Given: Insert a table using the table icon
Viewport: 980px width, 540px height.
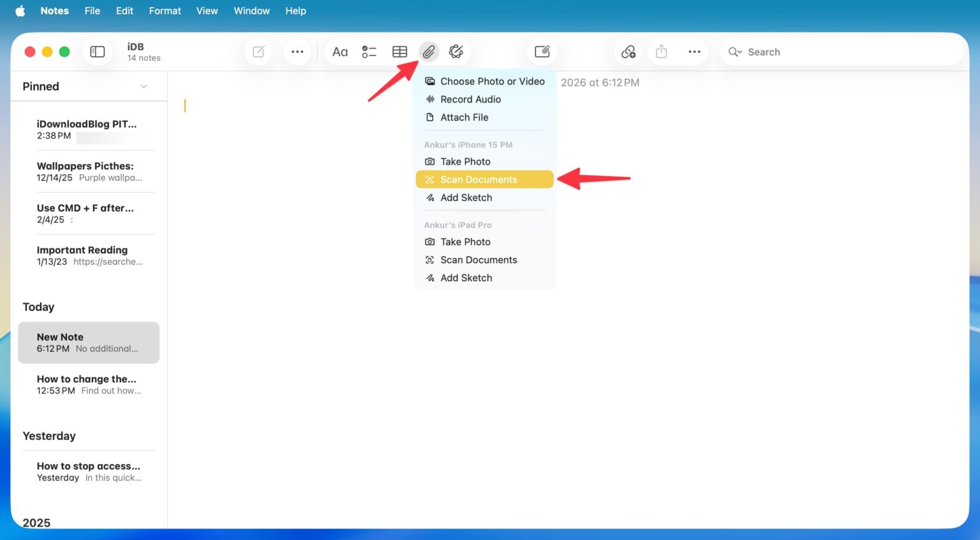Looking at the screenshot, I should click(400, 52).
